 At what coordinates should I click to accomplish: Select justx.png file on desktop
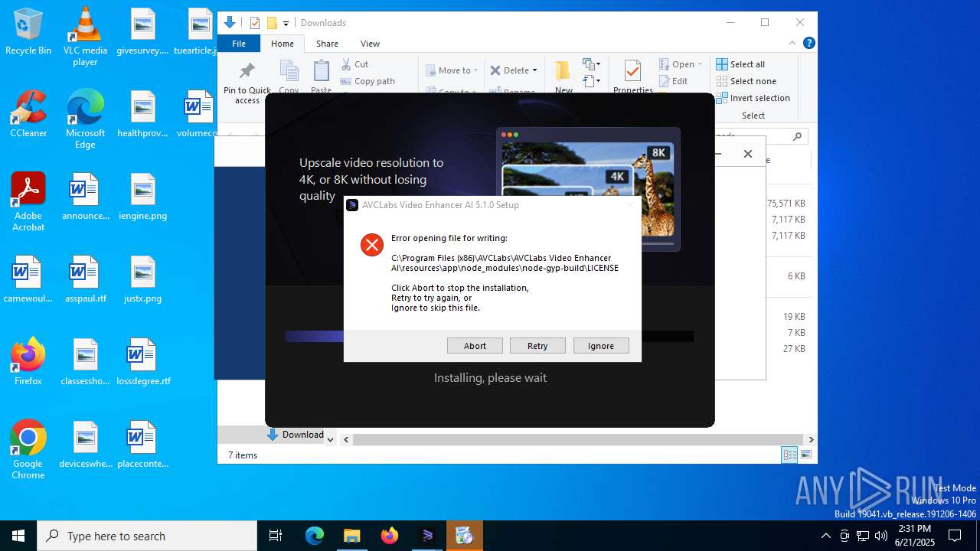pyautogui.click(x=142, y=279)
